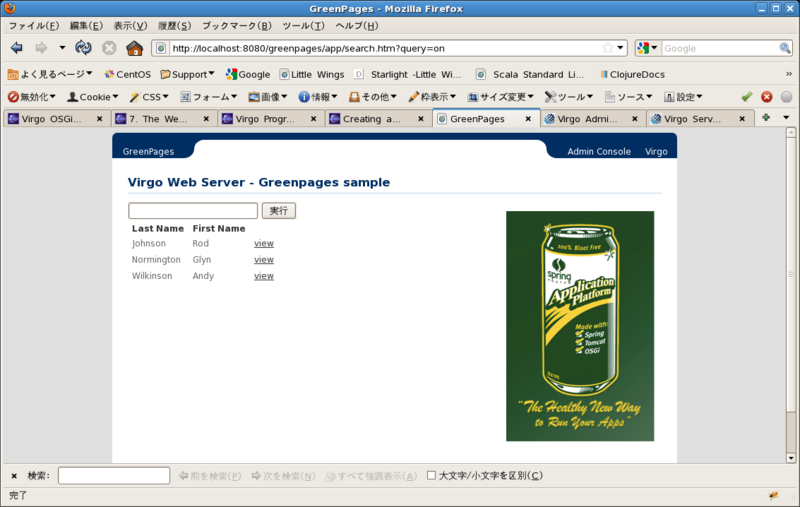Open the 編集(E) menu
Screen dimensions: 800x507
click(x=86, y=26)
